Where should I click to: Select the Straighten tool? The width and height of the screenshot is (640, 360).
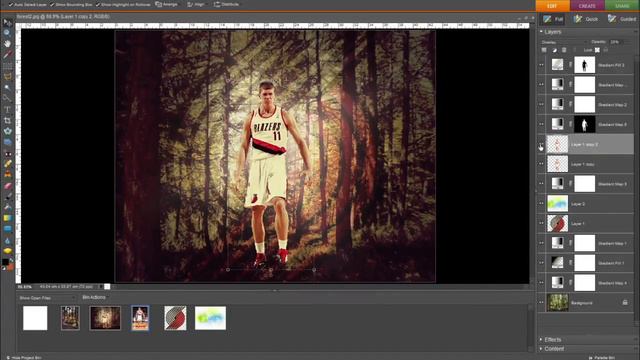pos(7,142)
